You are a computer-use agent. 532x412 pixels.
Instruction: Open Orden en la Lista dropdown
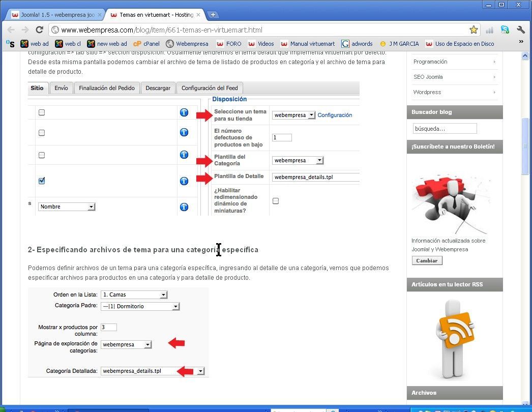pos(134,295)
